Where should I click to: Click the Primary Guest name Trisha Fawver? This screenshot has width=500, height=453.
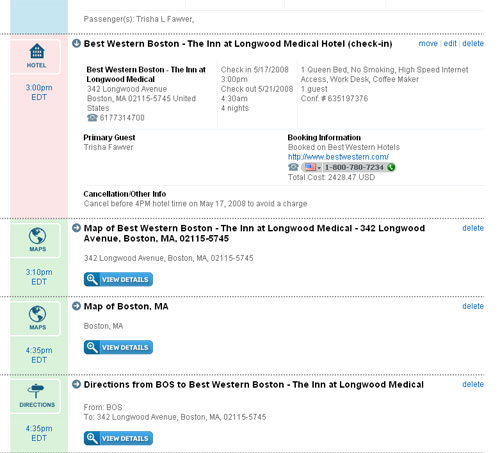(x=108, y=147)
